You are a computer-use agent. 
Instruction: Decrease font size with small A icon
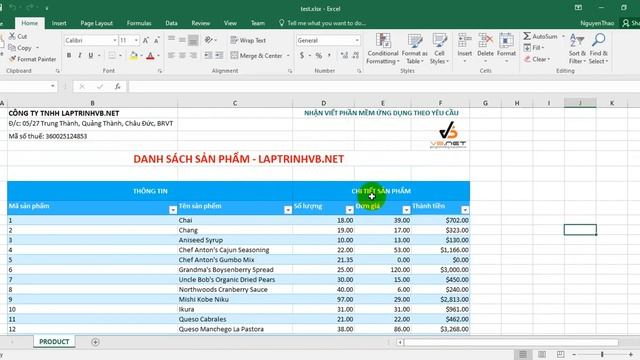tap(157, 40)
